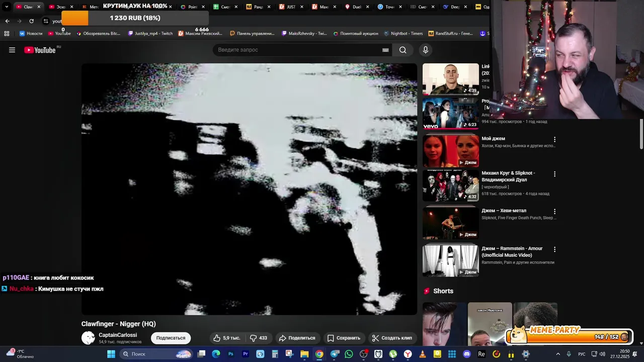Switch to the Deep browser tab

(x=455, y=7)
